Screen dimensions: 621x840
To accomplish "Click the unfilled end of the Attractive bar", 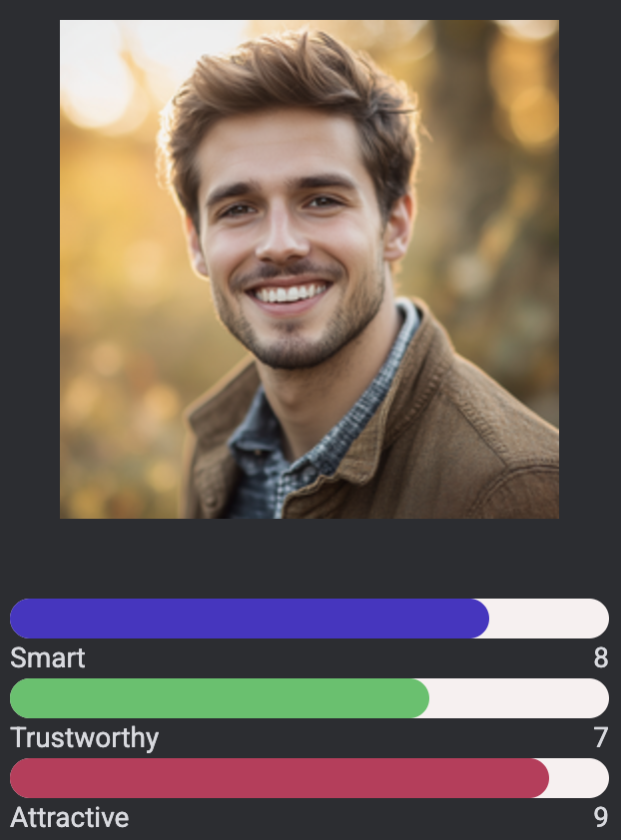I will pos(580,778).
